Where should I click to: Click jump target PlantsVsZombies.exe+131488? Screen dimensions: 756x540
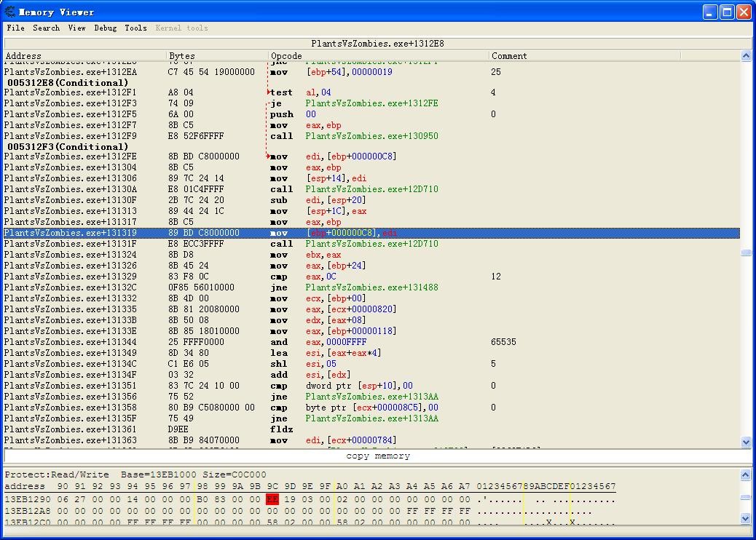click(x=371, y=287)
